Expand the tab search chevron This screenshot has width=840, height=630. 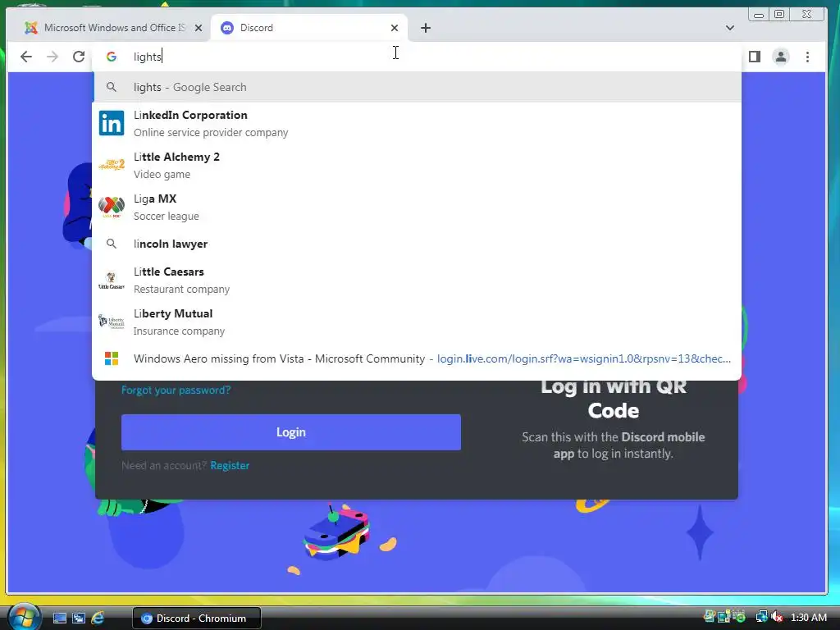tap(729, 28)
